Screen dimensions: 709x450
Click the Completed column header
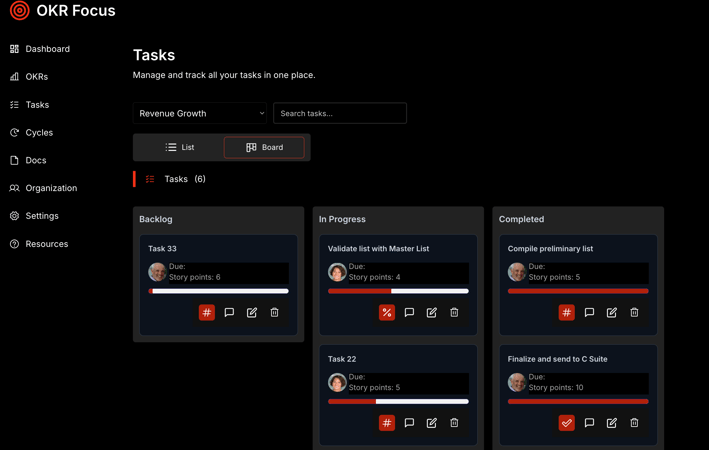pos(521,219)
